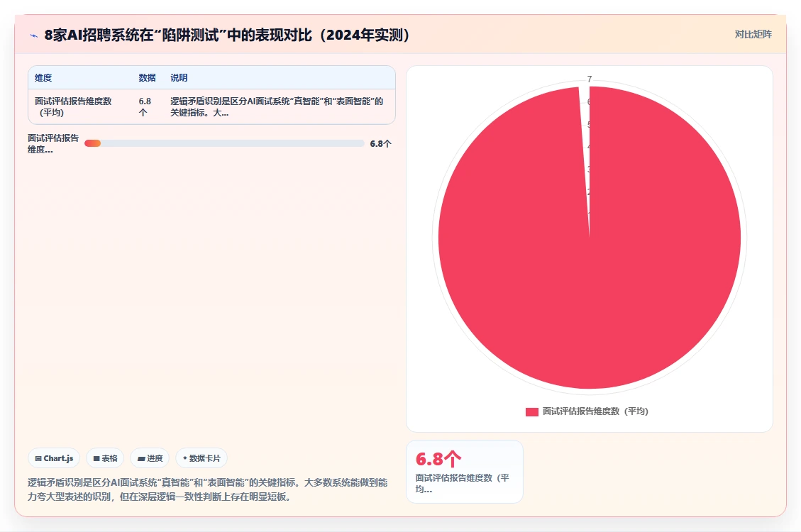
Task: Click the Chart.js tag
Action: [x=54, y=458]
